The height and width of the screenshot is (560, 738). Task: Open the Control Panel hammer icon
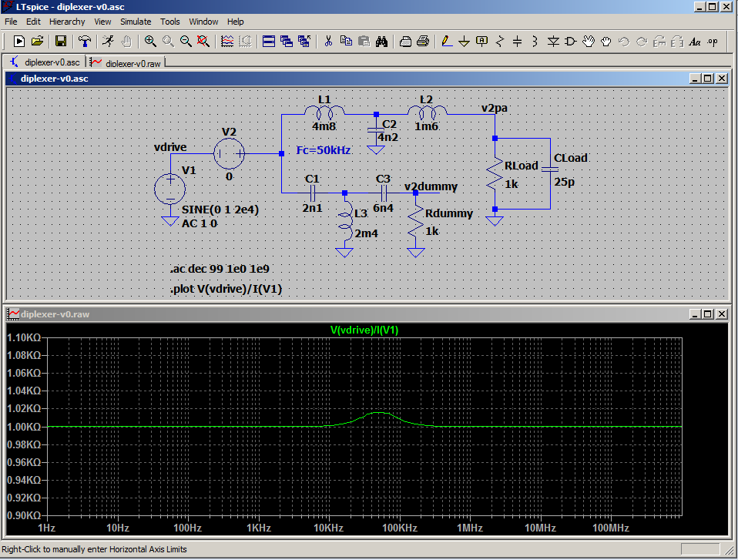pos(85,41)
